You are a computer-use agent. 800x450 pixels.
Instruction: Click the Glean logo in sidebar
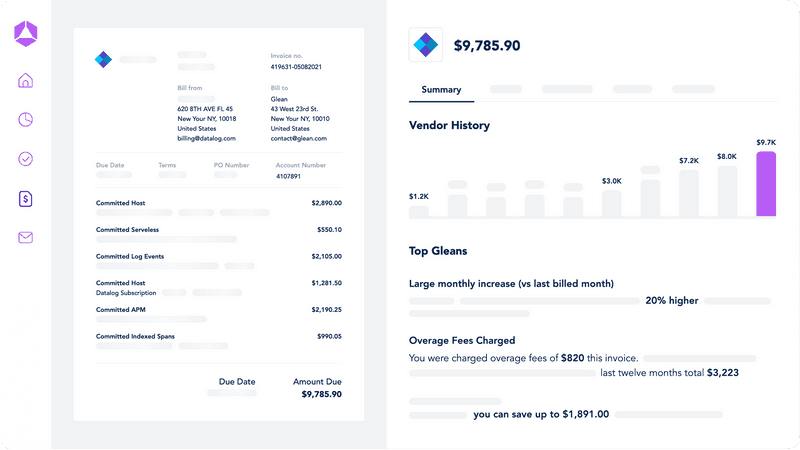click(x=26, y=35)
